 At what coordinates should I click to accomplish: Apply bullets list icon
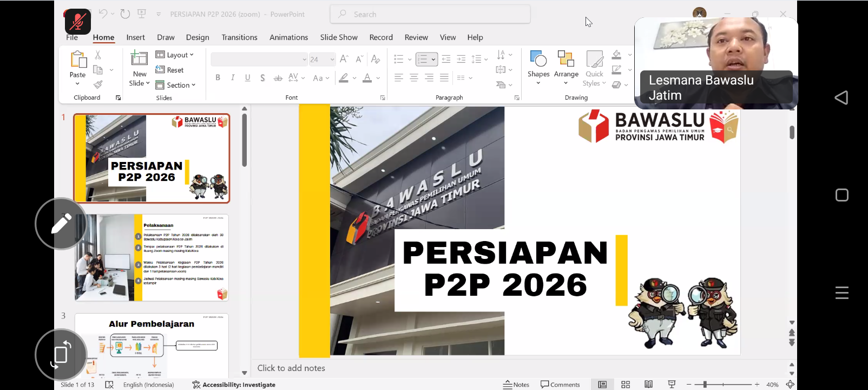pos(399,59)
